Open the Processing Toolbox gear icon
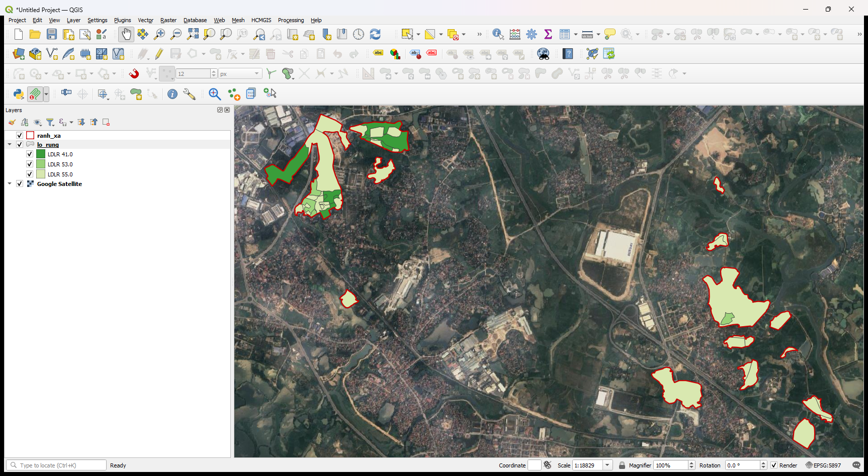Screen dimensions: 868x476 pos(532,34)
